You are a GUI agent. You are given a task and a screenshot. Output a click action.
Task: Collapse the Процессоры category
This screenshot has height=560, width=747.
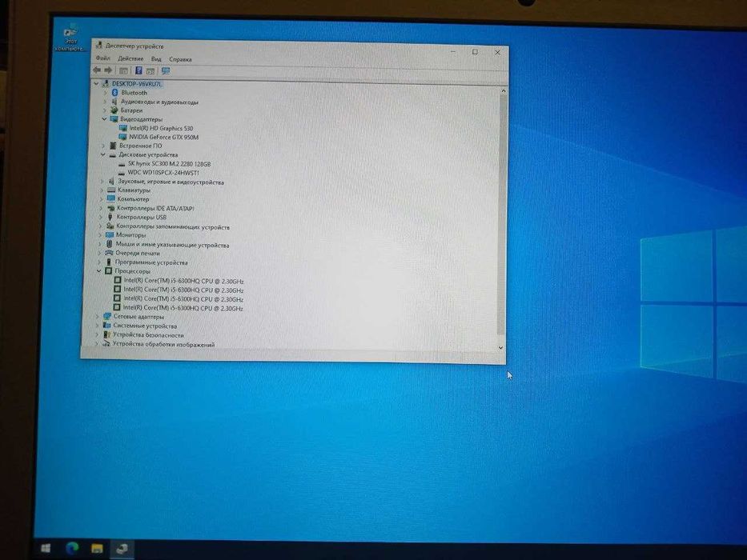point(98,271)
